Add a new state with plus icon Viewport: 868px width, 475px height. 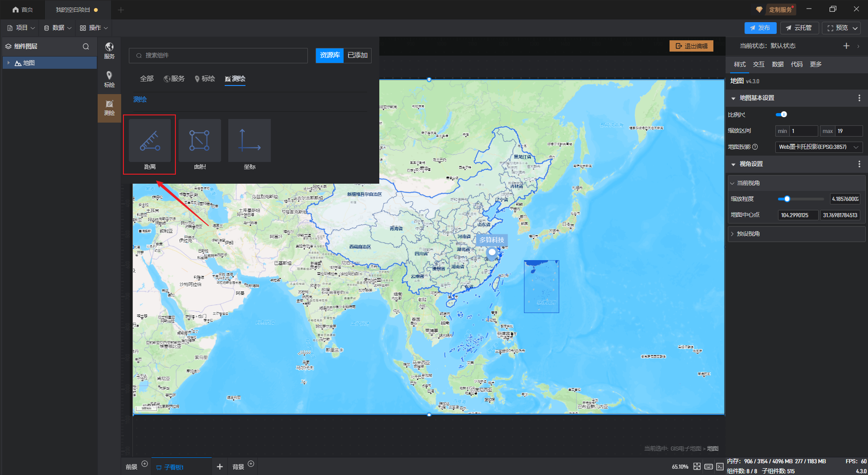pyautogui.click(x=846, y=46)
